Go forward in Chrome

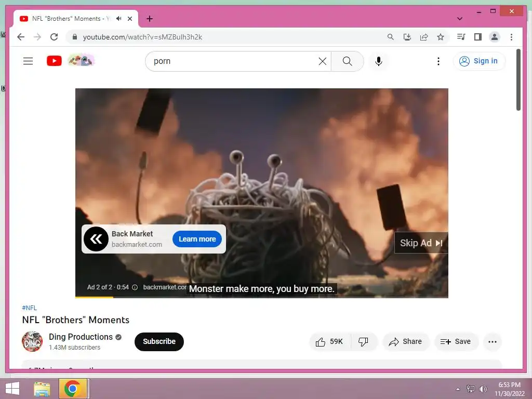click(x=37, y=37)
